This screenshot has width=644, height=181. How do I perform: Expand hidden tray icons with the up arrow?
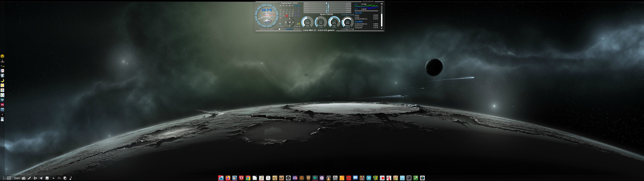[53, 178]
